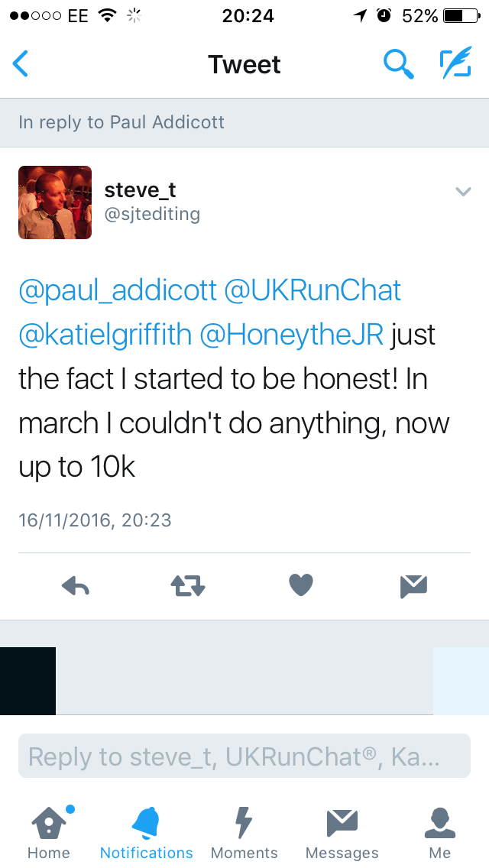Open @UKRunChat mention link

point(313,291)
